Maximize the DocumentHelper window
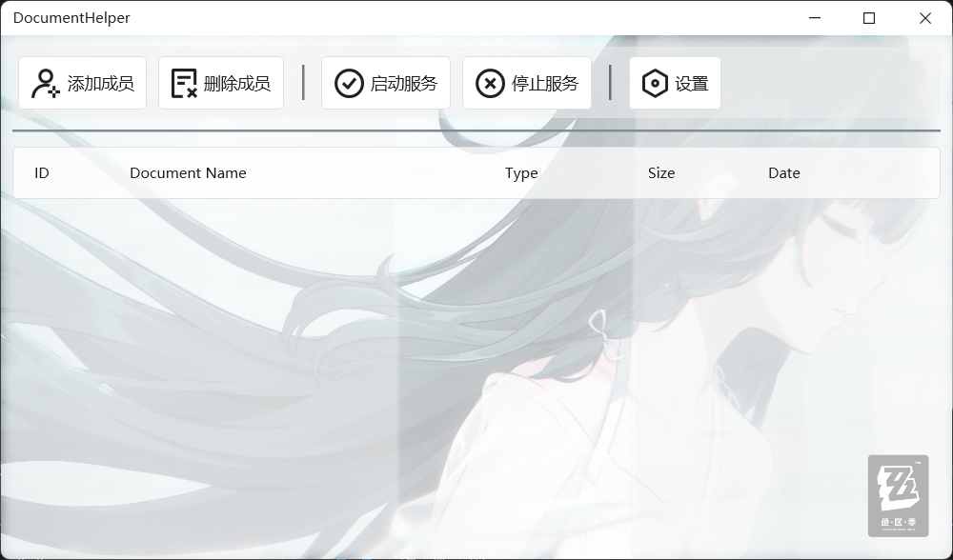Viewport: 953px width, 560px height. 869,18
